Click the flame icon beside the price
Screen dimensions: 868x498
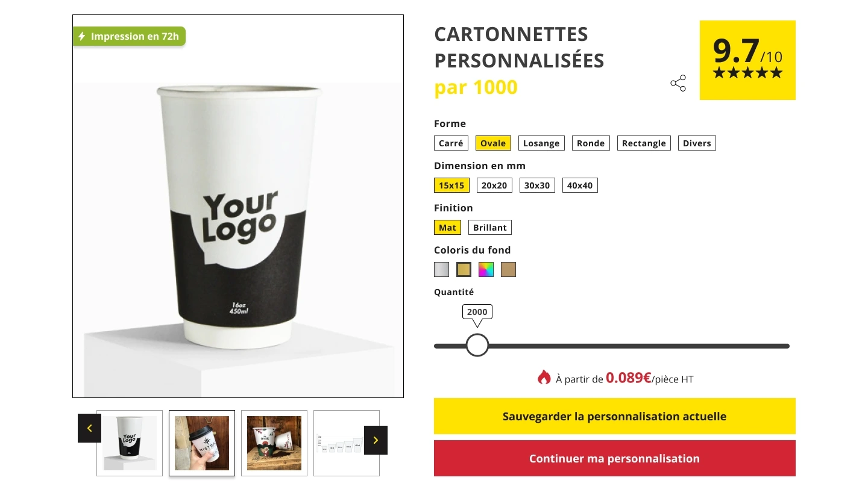[544, 378]
